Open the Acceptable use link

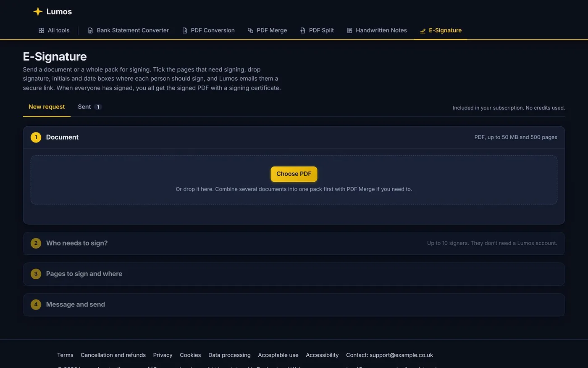(x=278, y=355)
